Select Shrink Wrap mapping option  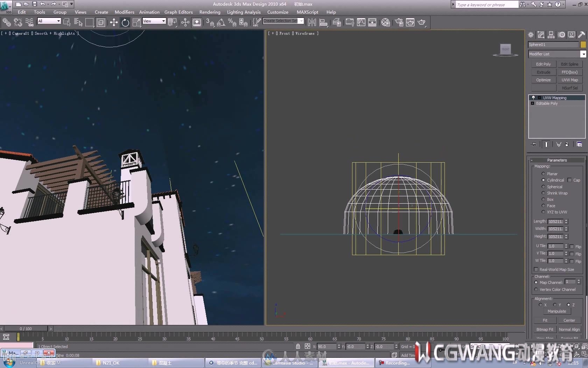543,193
